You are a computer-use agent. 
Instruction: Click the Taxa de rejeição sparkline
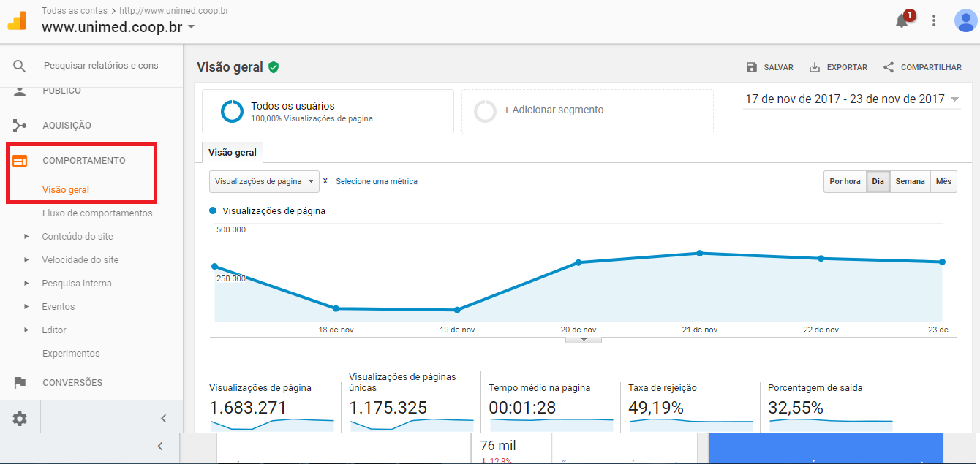click(691, 424)
